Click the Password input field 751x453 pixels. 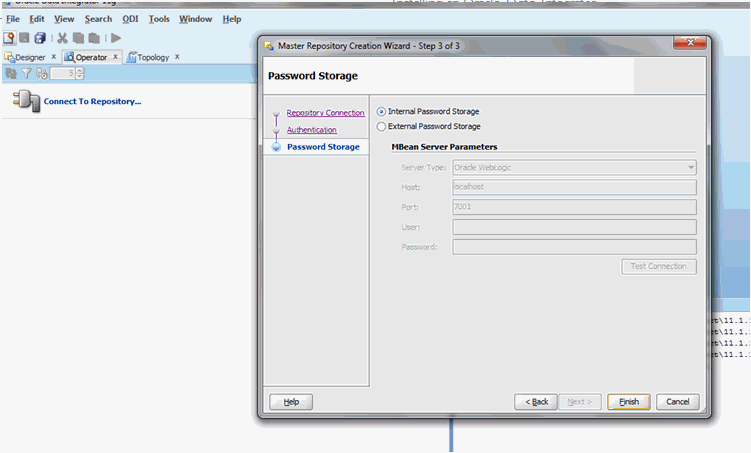pyautogui.click(x=574, y=247)
